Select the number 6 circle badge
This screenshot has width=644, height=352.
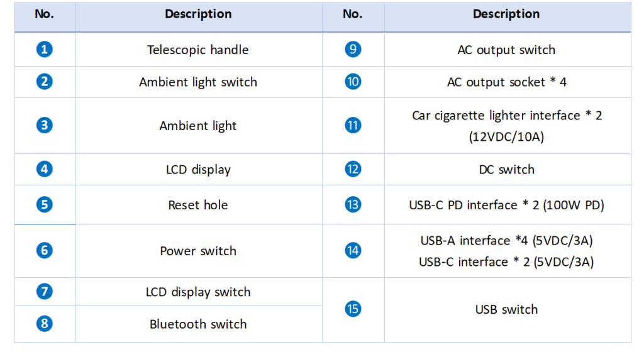tap(45, 250)
